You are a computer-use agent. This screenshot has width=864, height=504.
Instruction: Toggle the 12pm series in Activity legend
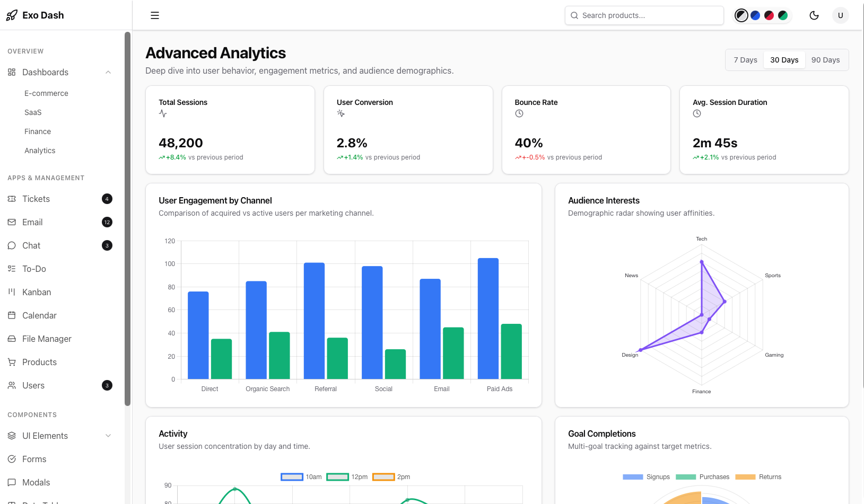coord(347,477)
